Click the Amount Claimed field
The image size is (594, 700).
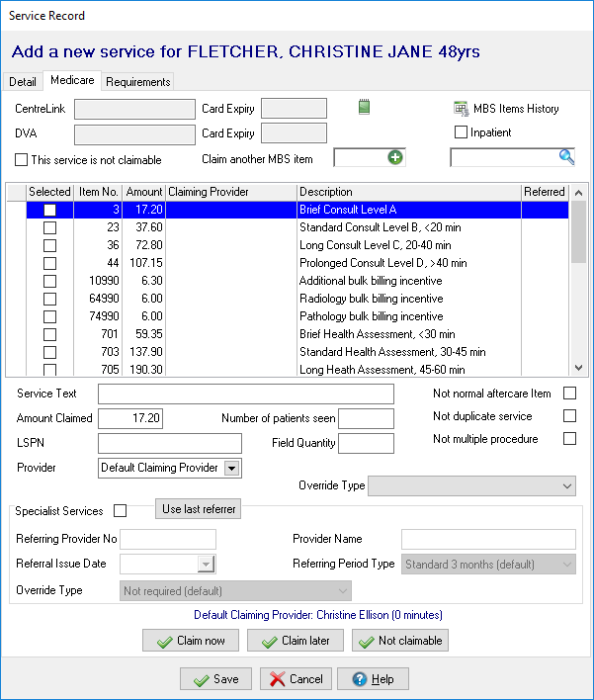130,419
